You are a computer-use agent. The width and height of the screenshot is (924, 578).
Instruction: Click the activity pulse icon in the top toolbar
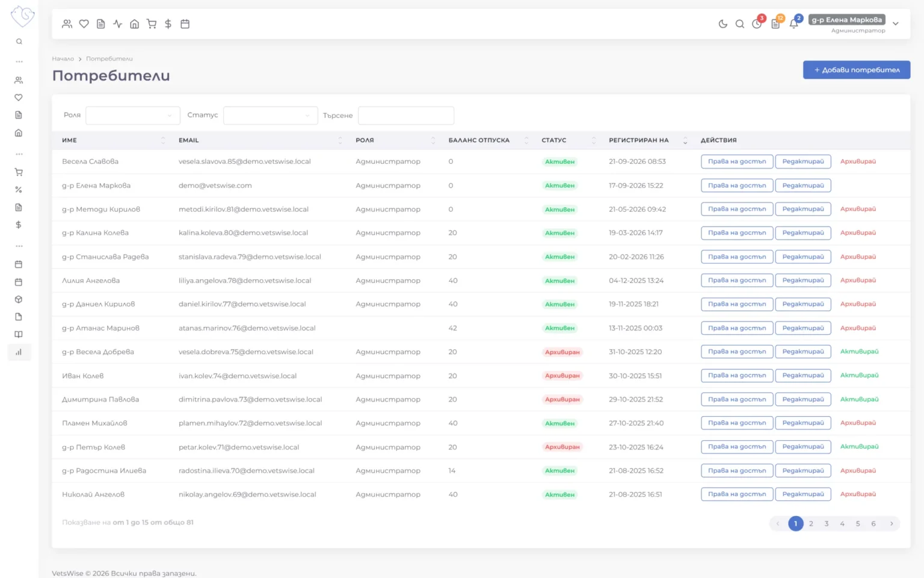point(118,24)
